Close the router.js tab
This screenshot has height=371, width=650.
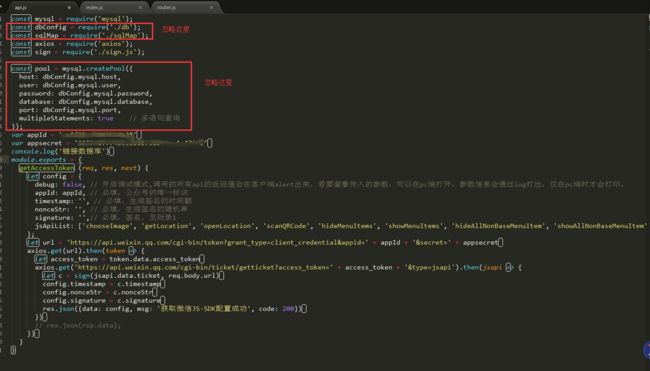(x=211, y=7)
